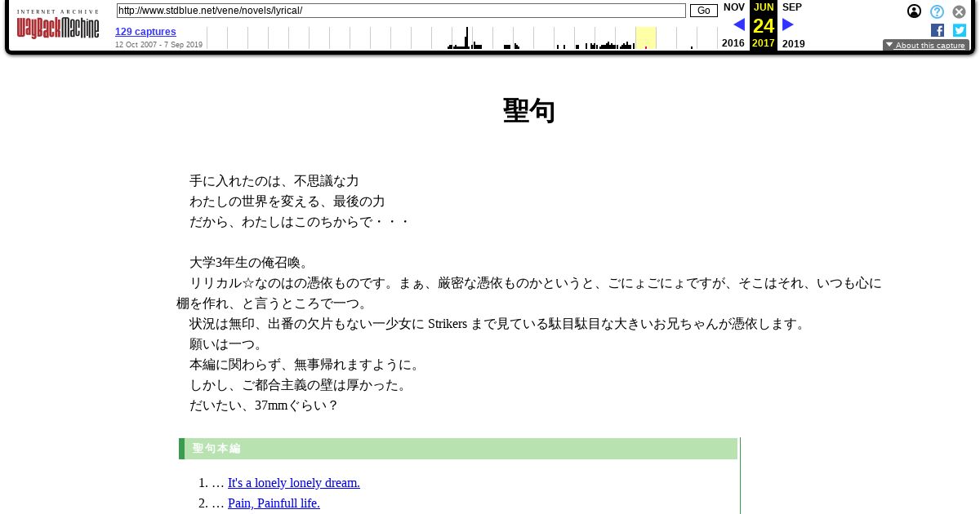Open "It's a lonely lonely dream." chapter
Screen dimensions: 980x514
coord(294,483)
